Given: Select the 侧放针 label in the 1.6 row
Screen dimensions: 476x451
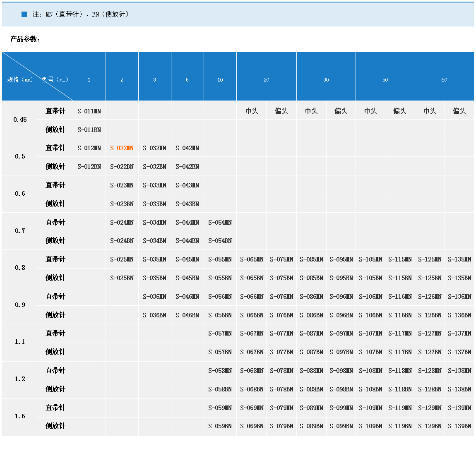Looking at the screenshot, I should 55,426.
